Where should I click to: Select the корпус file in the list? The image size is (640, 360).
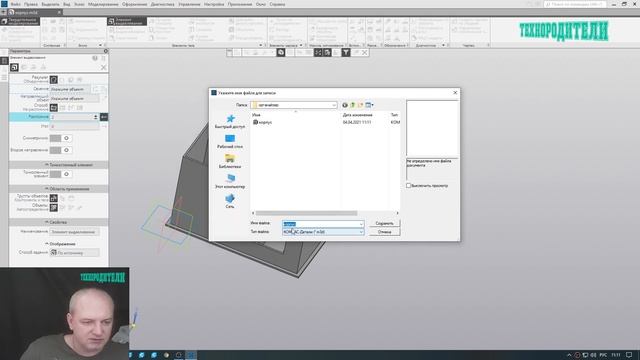click(x=262, y=122)
